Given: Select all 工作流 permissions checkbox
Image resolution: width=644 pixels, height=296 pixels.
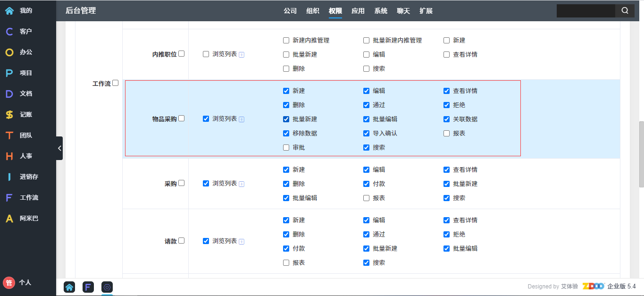Looking at the screenshot, I should (x=116, y=83).
